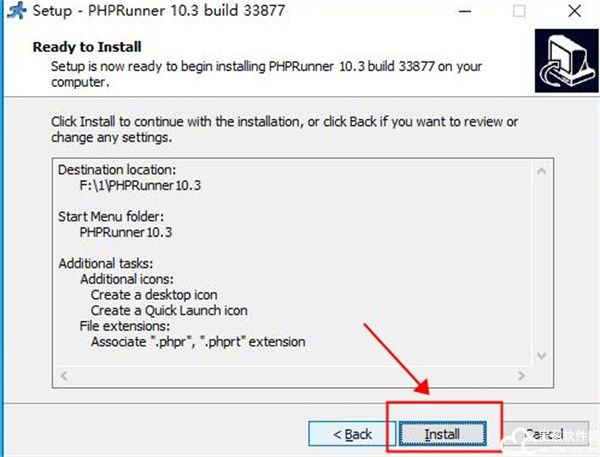Click the PHPRunner runner icon in title bar
This screenshot has height=457, width=600.
[x=17, y=11]
